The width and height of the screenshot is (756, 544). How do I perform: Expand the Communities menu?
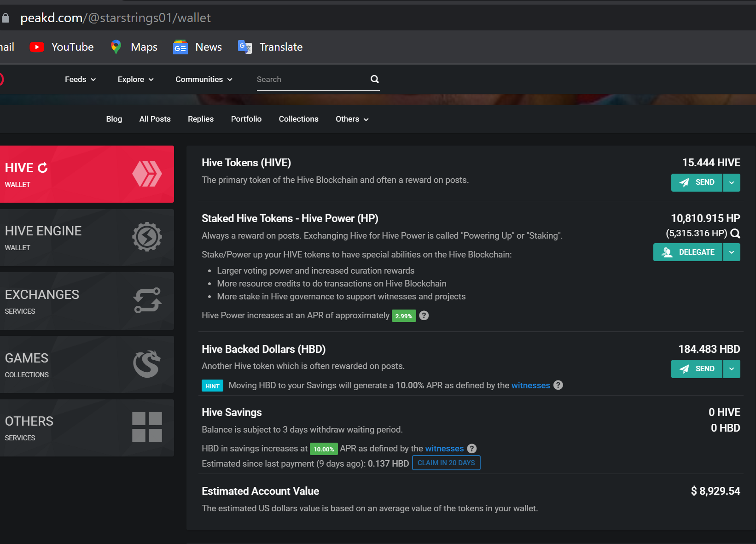tap(204, 79)
